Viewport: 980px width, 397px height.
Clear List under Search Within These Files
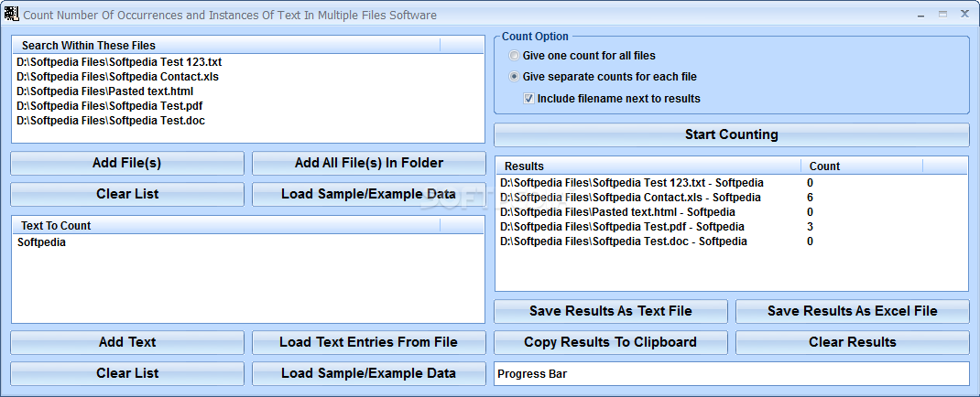pyautogui.click(x=127, y=194)
